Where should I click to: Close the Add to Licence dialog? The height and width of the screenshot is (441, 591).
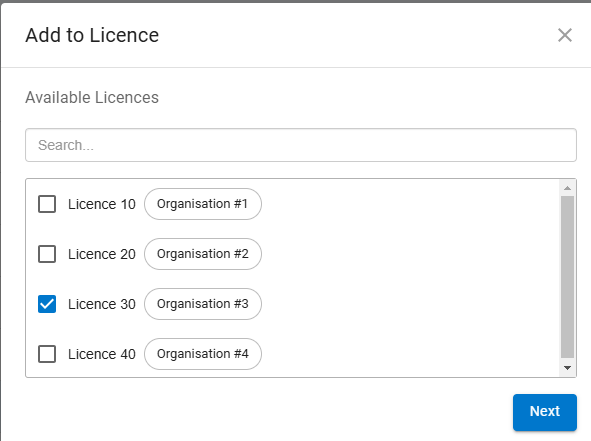(565, 35)
